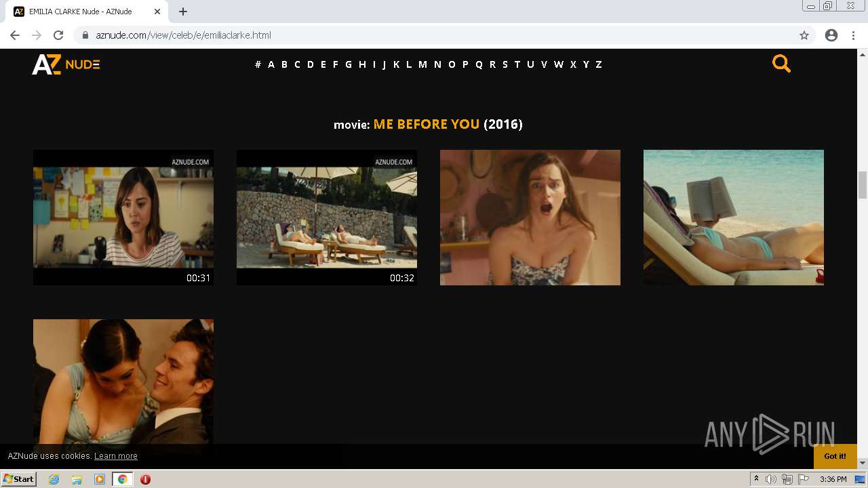Select letter E in the index
Image resolution: width=868 pixels, height=488 pixels.
click(x=323, y=64)
